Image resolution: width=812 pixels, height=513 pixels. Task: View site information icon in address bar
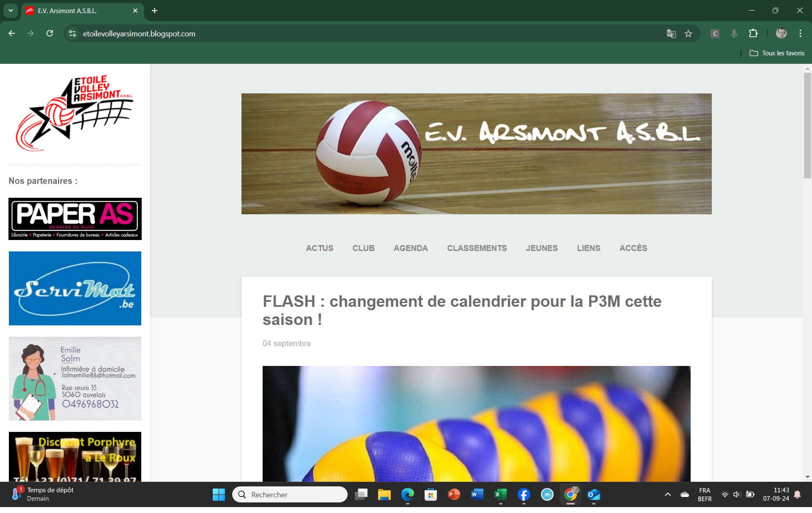pos(73,33)
